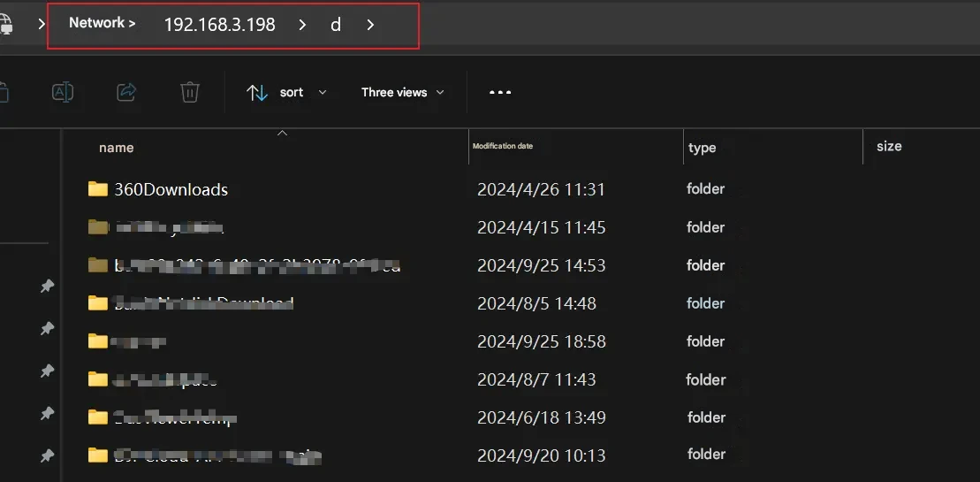The image size is (980, 482).
Task: Click the d folder breadcrumb segment
Action: point(336,25)
